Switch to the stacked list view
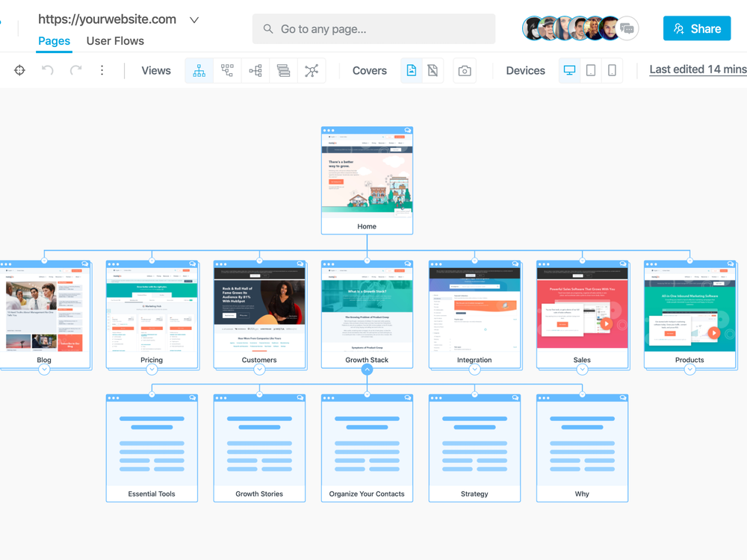747x560 pixels. click(x=283, y=70)
